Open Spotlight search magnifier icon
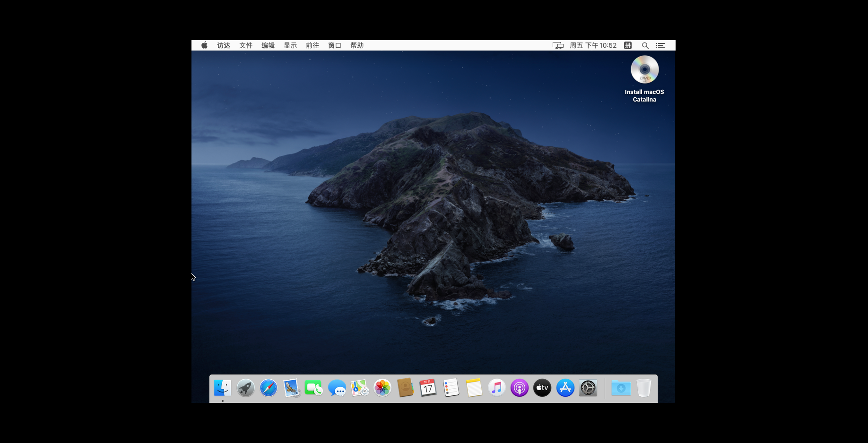This screenshot has height=443, width=868. pyautogui.click(x=645, y=45)
